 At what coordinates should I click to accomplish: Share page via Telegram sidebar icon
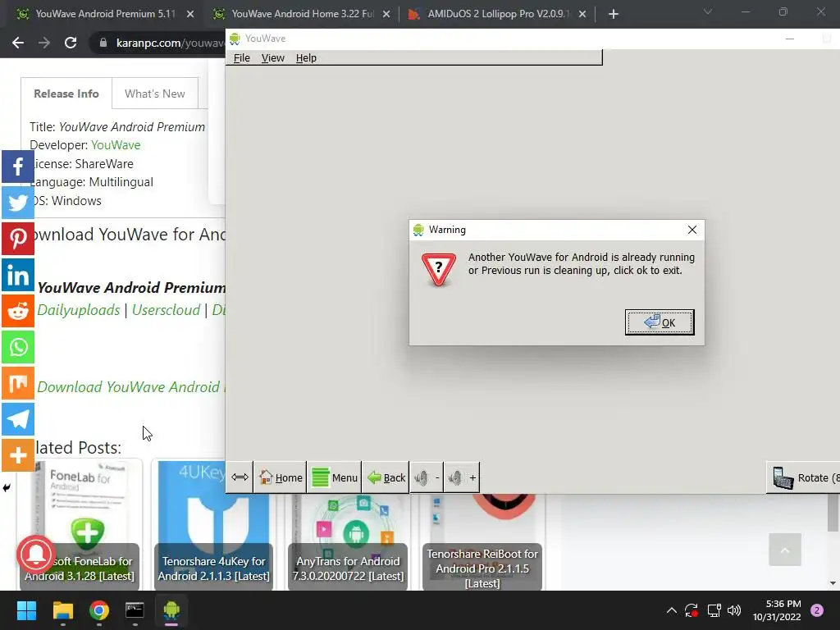coord(18,419)
